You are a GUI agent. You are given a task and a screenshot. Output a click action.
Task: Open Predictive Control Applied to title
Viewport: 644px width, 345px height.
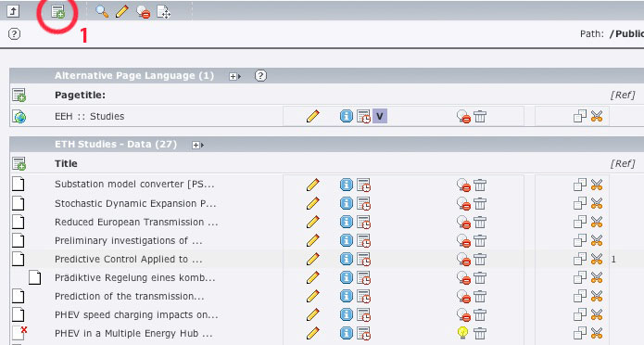coord(129,259)
